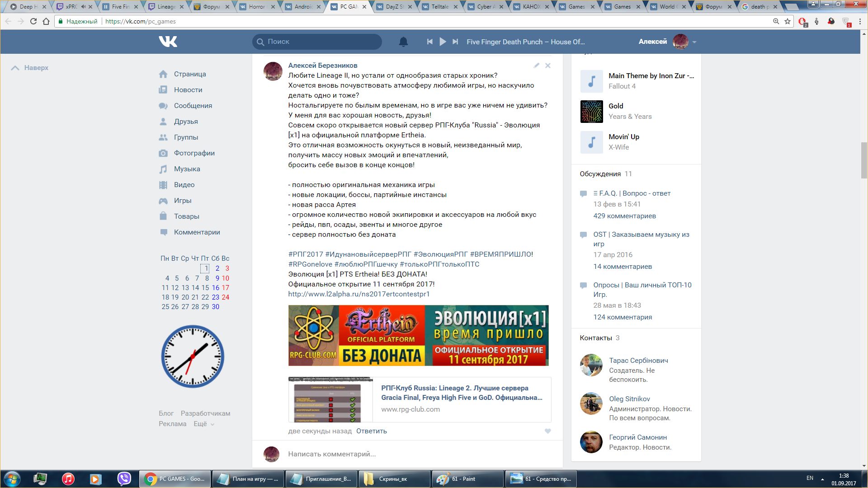Screen dimensions: 868x488
Task: Open the Обсуждения section header
Action: coord(600,174)
